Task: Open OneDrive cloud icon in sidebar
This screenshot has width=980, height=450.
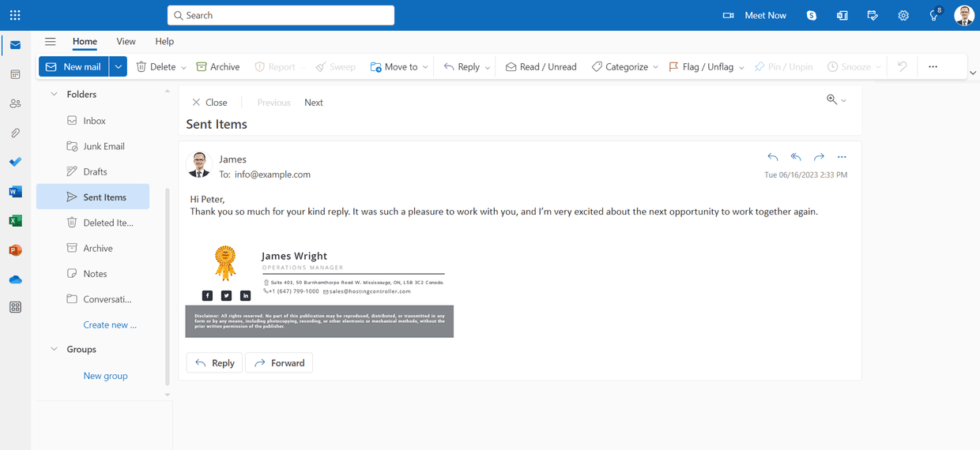Action: (x=15, y=279)
